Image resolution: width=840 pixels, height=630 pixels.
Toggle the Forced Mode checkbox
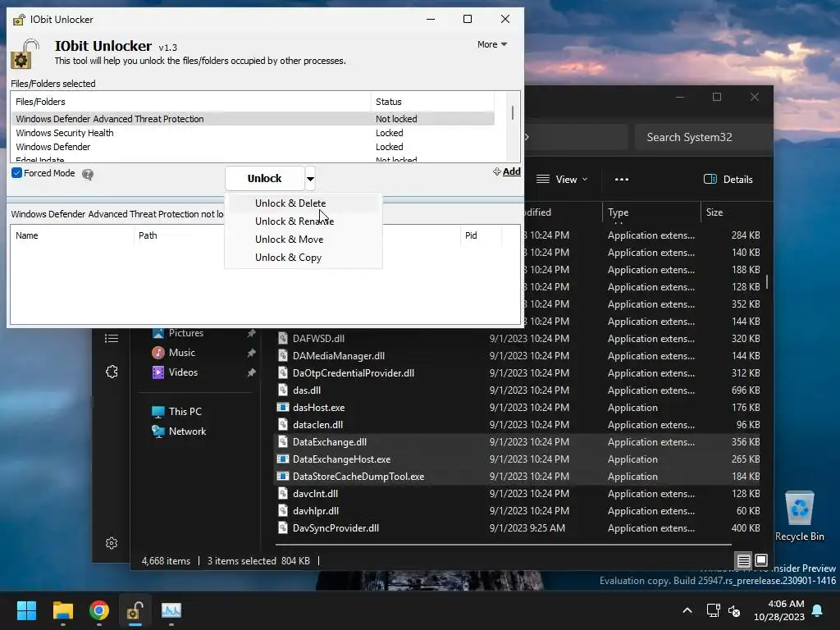pyautogui.click(x=16, y=173)
